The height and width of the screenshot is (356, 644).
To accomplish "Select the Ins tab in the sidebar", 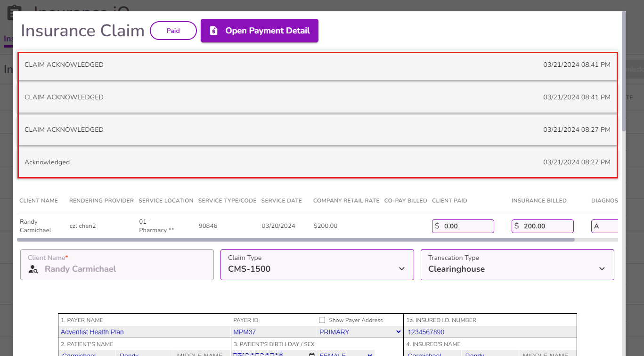I will tap(8, 38).
